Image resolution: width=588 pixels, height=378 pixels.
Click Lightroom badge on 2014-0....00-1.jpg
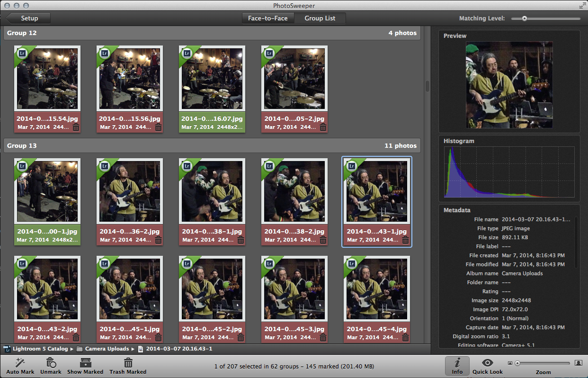[22, 166]
